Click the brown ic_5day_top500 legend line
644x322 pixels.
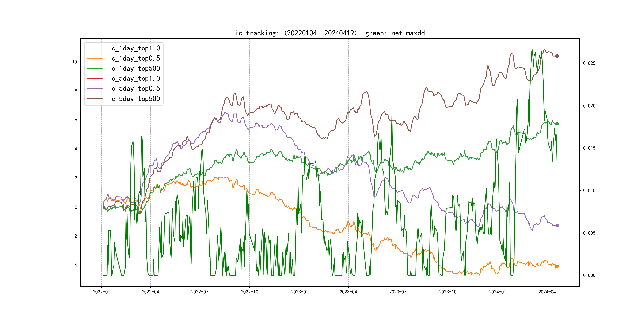click(x=94, y=99)
